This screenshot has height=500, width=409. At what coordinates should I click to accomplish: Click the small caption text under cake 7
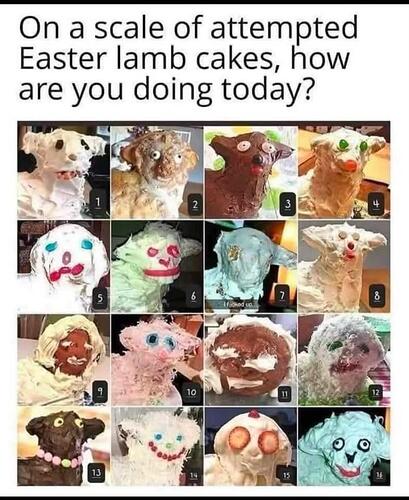[239, 305]
